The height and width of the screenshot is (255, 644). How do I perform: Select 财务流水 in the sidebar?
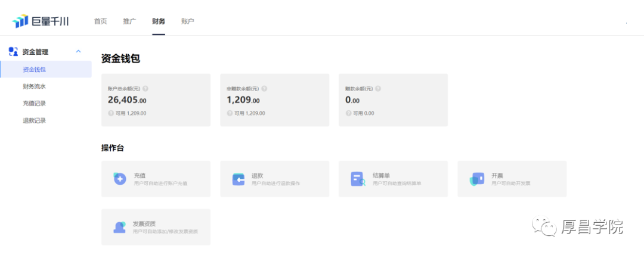coord(34,86)
